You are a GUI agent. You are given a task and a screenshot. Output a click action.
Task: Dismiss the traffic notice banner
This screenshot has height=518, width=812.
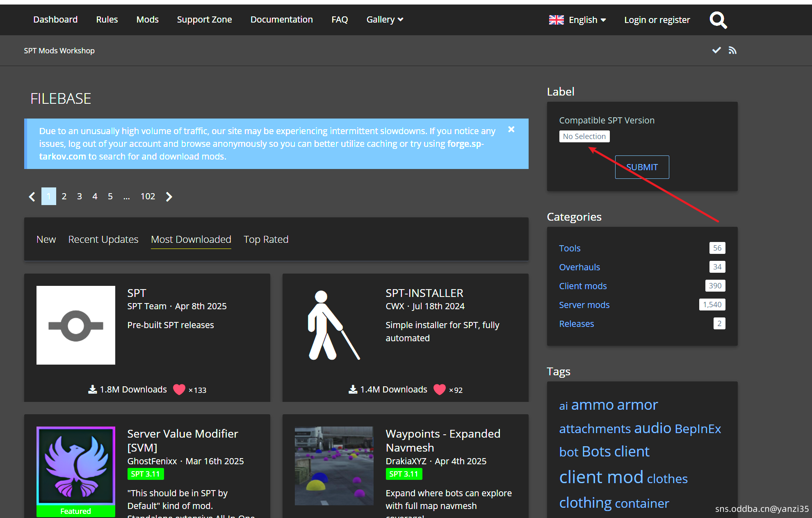pyautogui.click(x=511, y=129)
